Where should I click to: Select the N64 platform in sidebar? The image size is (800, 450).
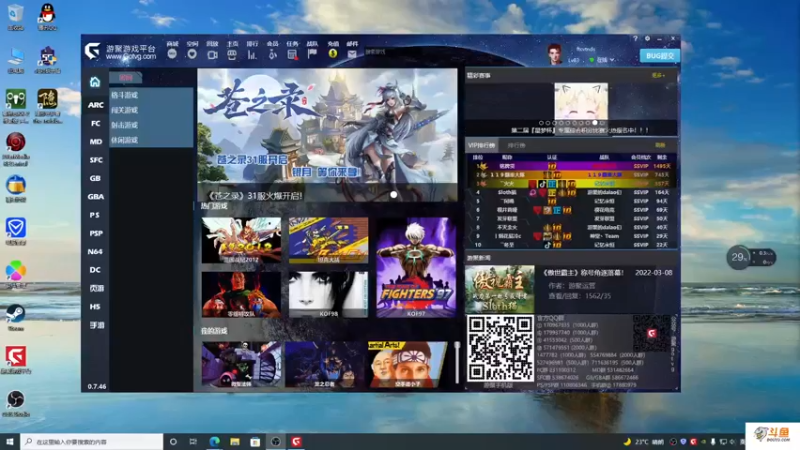[x=95, y=252]
